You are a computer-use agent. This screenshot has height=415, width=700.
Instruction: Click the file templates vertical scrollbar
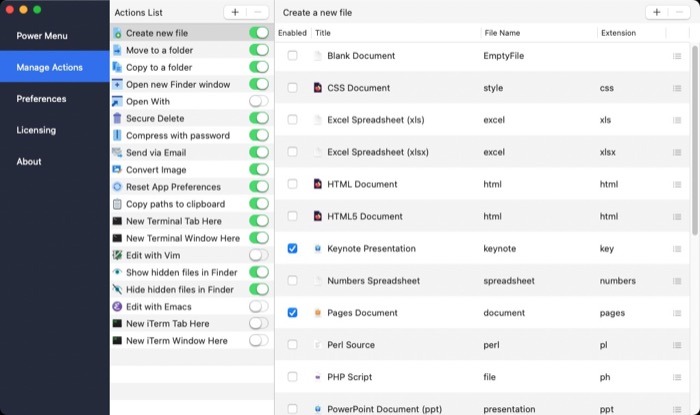coord(695,140)
